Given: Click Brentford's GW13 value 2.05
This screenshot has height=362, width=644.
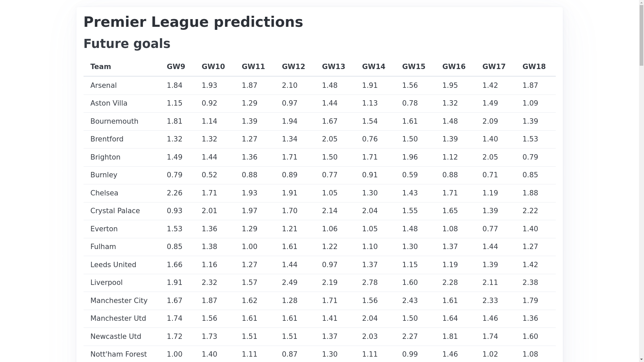Looking at the screenshot, I should (330, 139).
